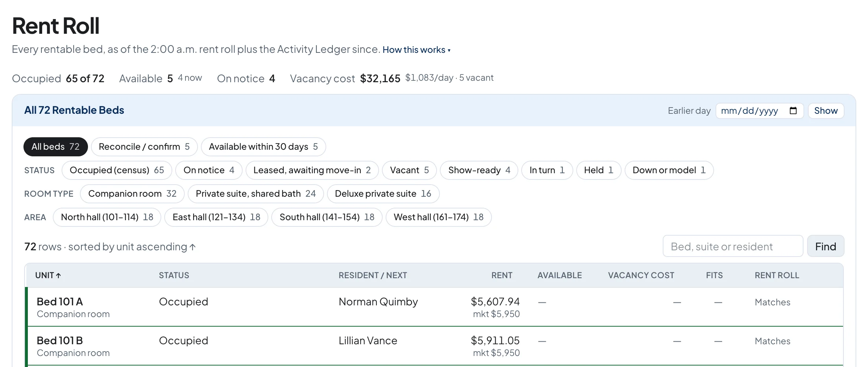
Task: Select the 'Bed 101 B' unit cell
Action: (60, 341)
